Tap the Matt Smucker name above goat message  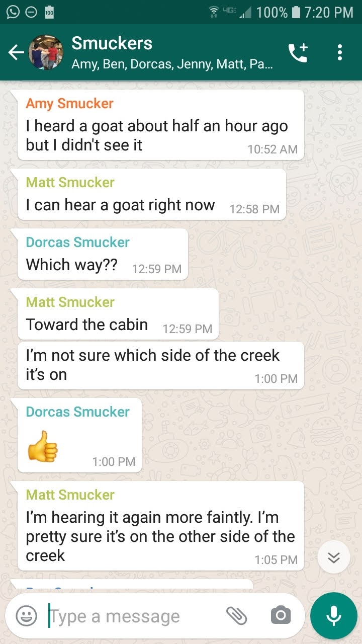[x=70, y=182]
